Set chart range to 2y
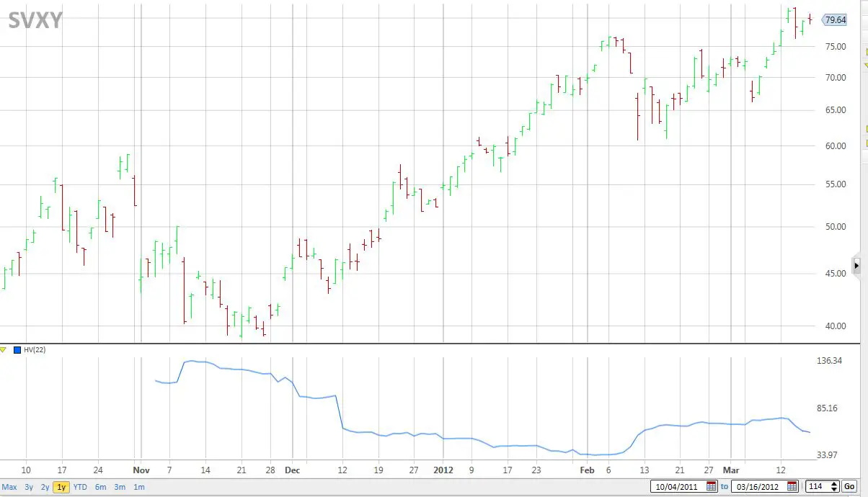The image size is (868, 497). (x=45, y=487)
